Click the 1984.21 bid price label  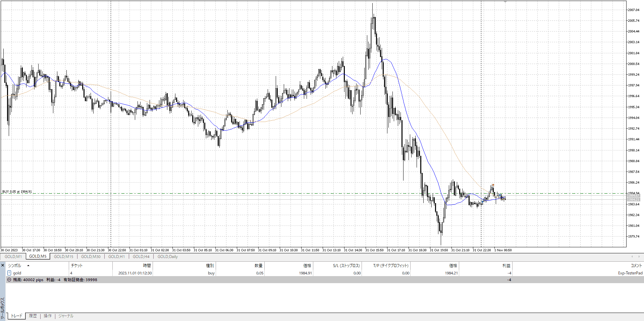[x=634, y=200]
